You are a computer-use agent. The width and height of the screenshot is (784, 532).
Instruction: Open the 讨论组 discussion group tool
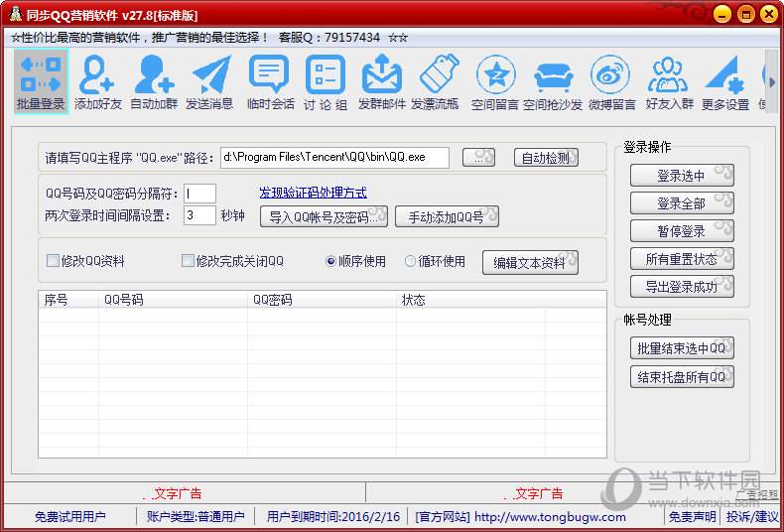pos(325,81)
